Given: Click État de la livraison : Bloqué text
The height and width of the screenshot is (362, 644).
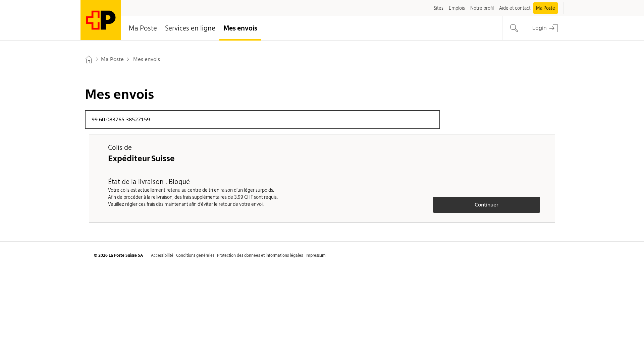Looking at the screenshot, I should [x=149, y=182].
